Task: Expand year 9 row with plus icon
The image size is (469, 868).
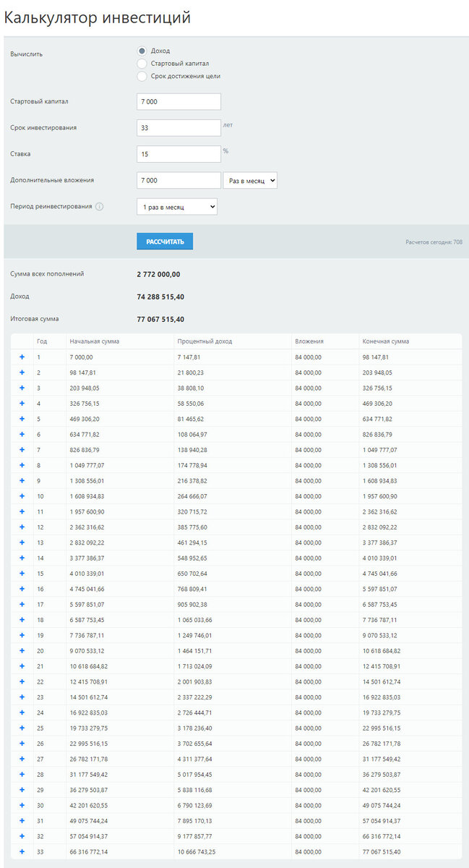Action: [22, 480]
